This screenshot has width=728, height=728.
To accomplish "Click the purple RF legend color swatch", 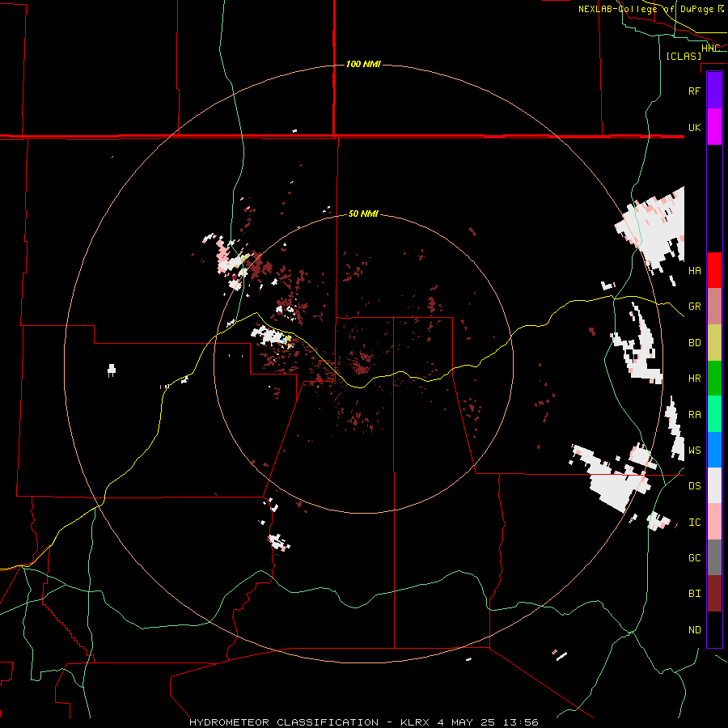I will pos(714,91).
